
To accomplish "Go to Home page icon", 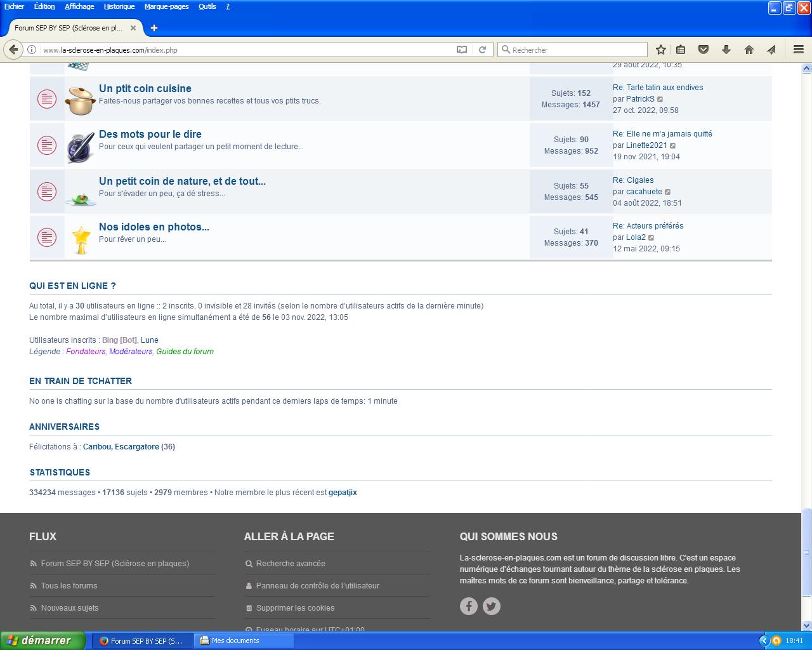I will tap(749, 50).
